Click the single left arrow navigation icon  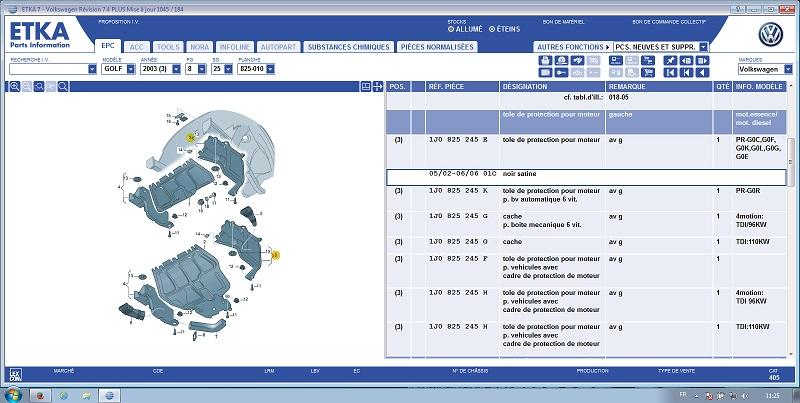click(x=703, y=72)
